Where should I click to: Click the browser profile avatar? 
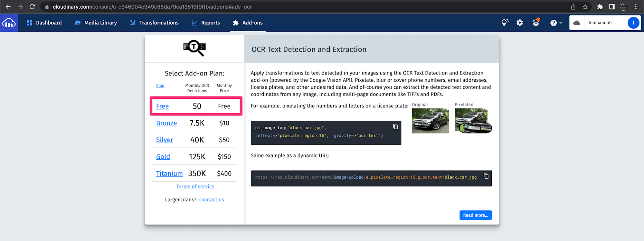[624, 7]
